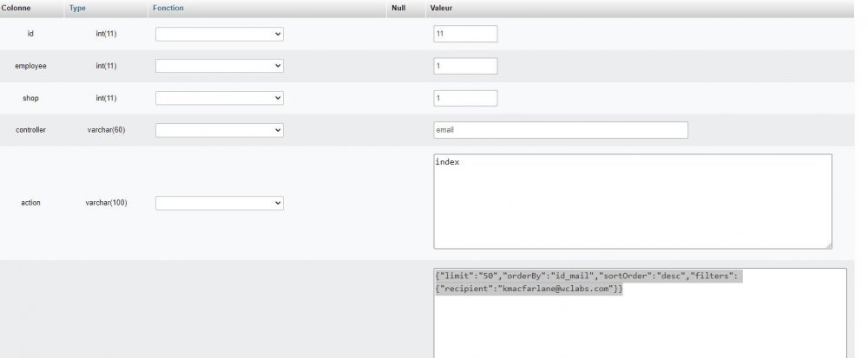Click the 'shop' column name
Viewport: 868px width, 358px height.
[x=30, y=98]
